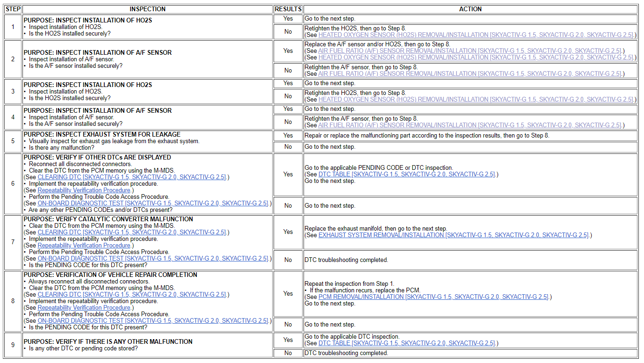Click the INSPECTION column header

(147, 9)
